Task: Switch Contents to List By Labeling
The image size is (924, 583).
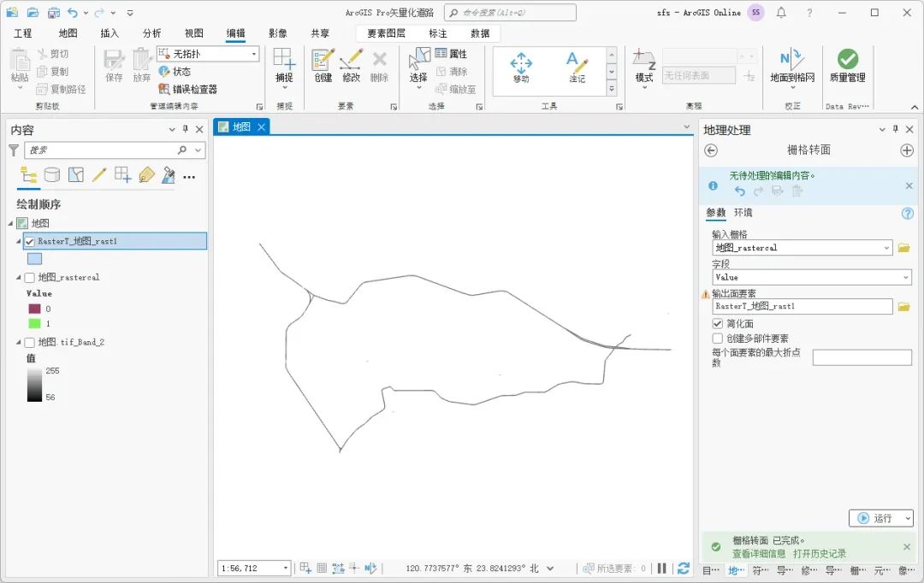Action: click(146, 175)
